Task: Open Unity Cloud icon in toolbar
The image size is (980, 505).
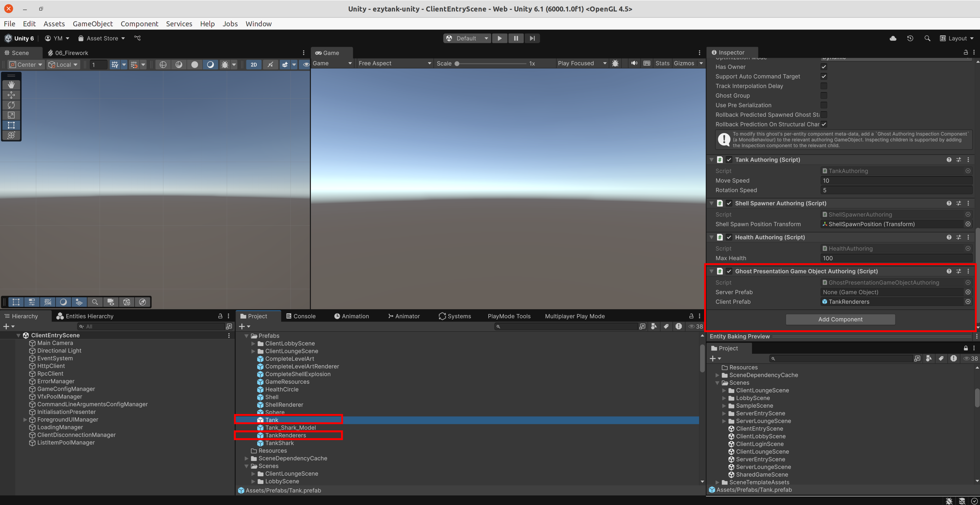Action: click(x=893, y=38)
